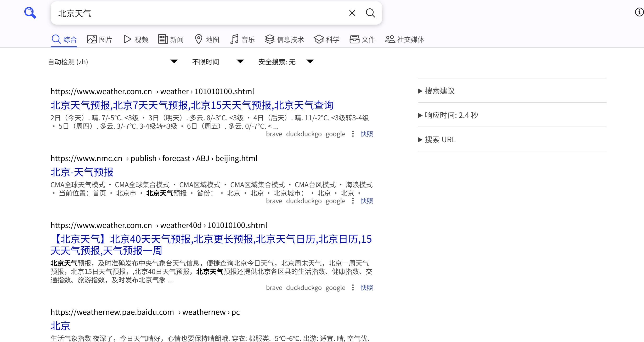
Task: Select the 信息技术 IT category
Action: [x=284, y=39]
